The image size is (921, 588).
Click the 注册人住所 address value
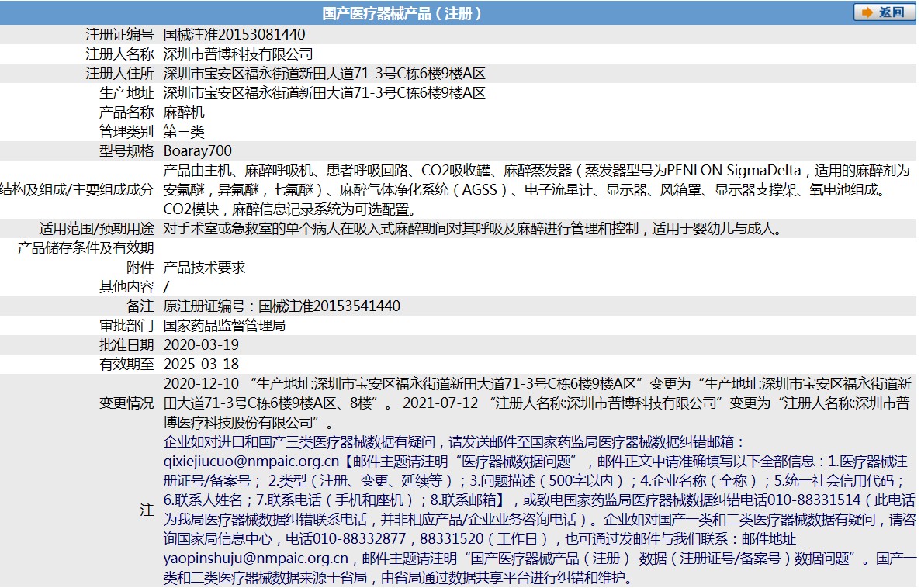(x=324, y=74)
